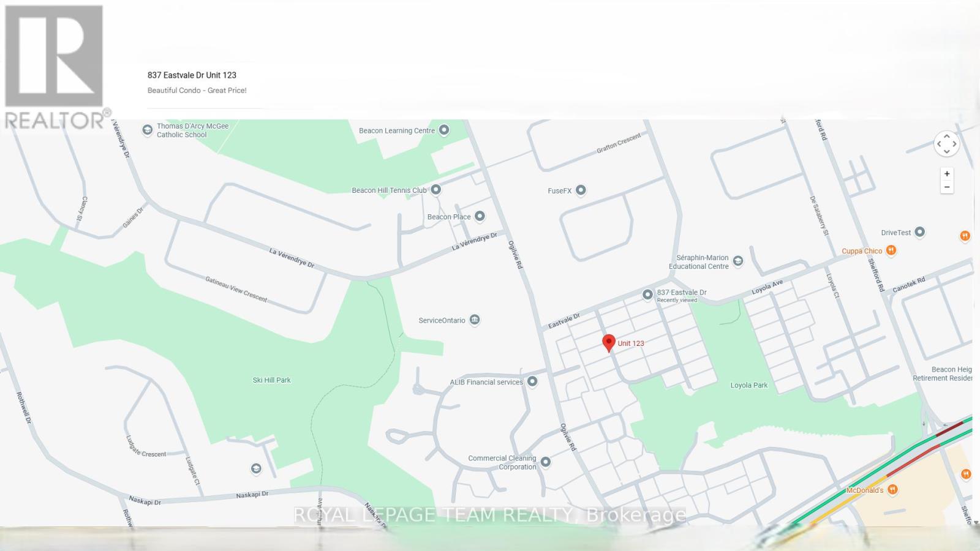
Task: Zoom in with the plus button
Action: (x=947, y=174)
